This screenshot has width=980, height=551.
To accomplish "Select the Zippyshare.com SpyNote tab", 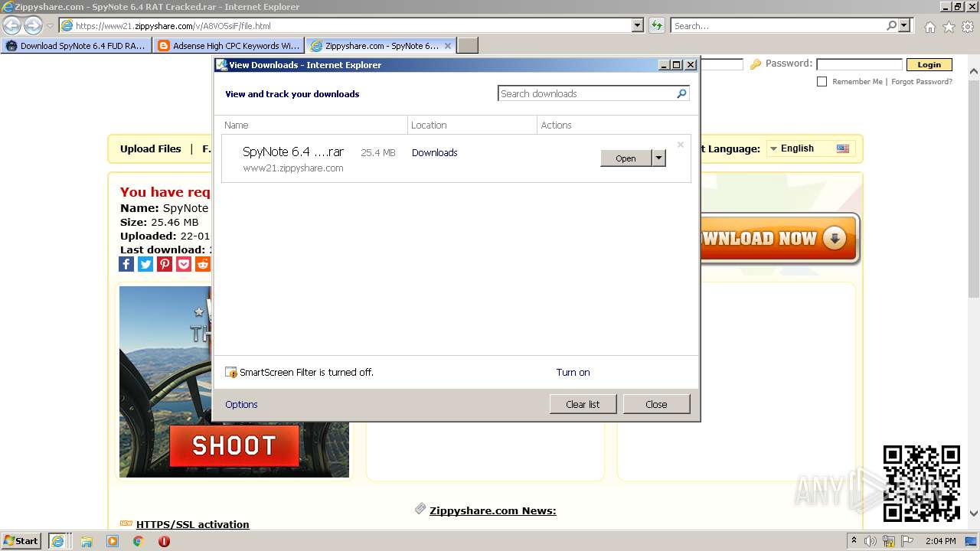I will [x=381, y=46].
